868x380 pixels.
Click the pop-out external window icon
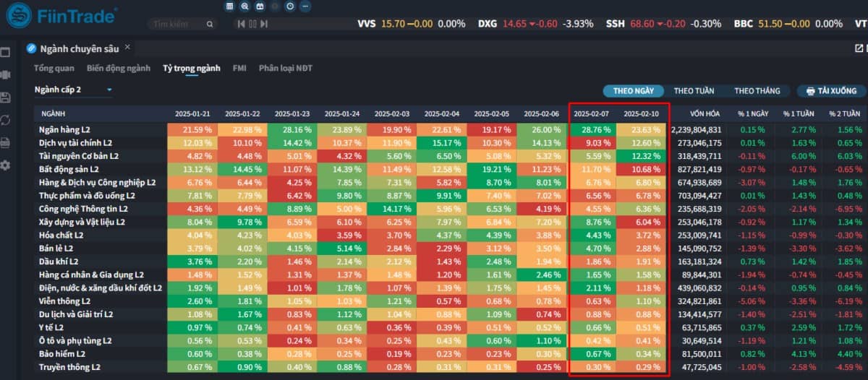point(859,48)
